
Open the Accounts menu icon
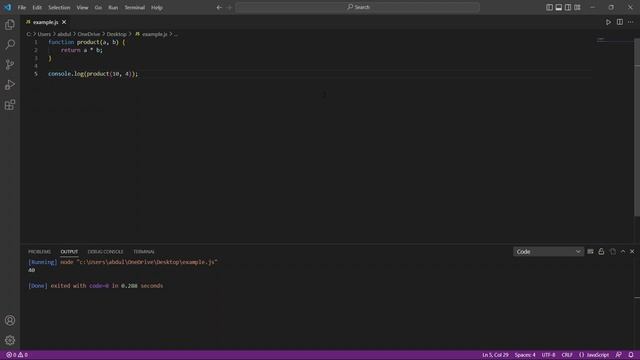click(10, 320)
